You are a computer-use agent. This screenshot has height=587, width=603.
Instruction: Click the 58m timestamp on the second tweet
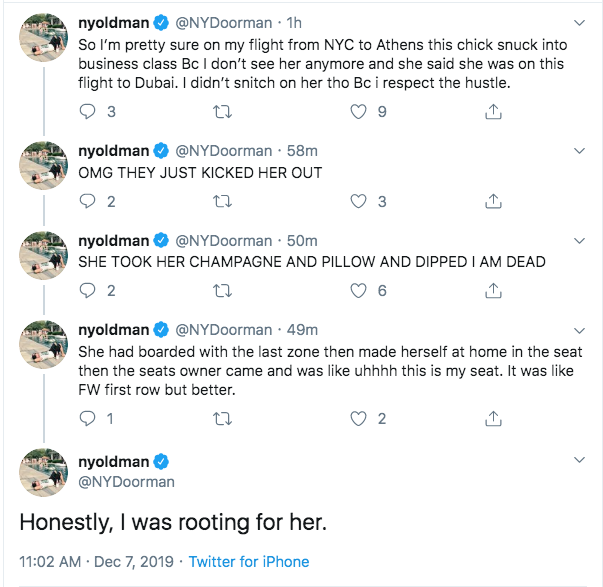(x=302, y=151)
